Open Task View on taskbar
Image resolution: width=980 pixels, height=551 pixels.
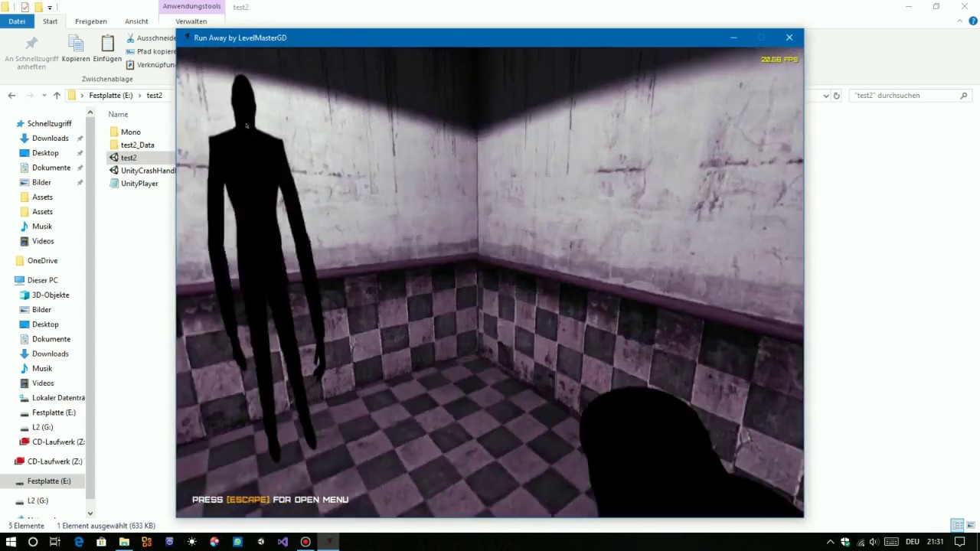[55, 542]
